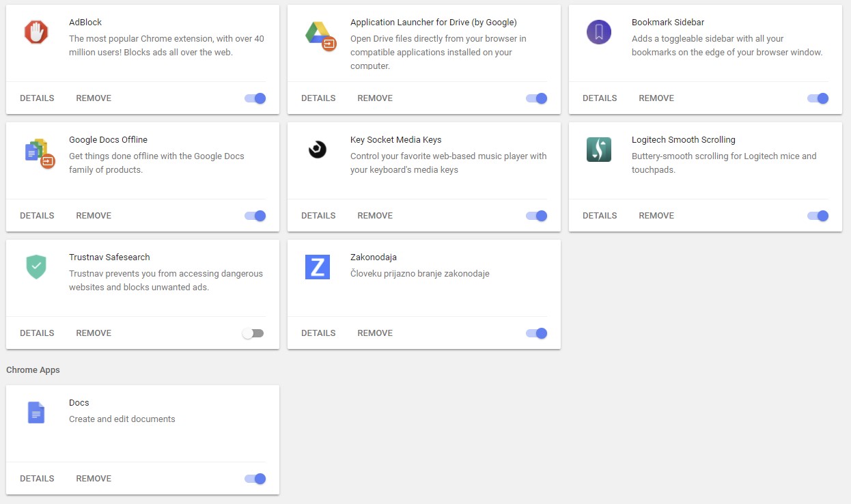Click the Bookmark Sidebar title text
Screen dimensions: 851x504
pos(668,23)
